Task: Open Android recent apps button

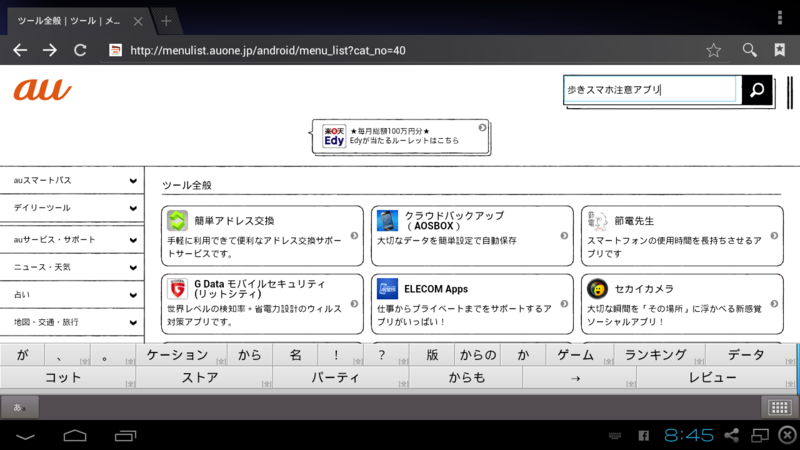Action: tap(126, 436)
